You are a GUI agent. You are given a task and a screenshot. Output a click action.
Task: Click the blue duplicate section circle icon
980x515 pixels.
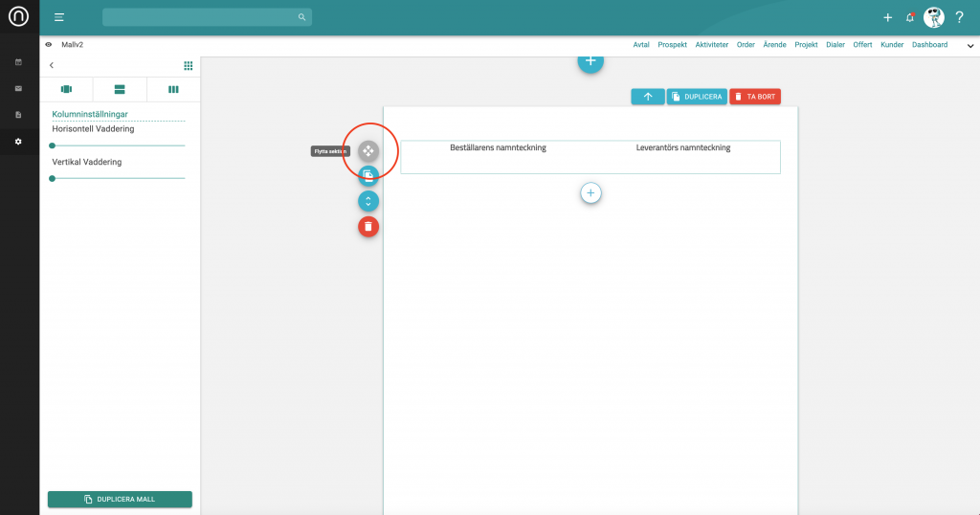(368, 175)
